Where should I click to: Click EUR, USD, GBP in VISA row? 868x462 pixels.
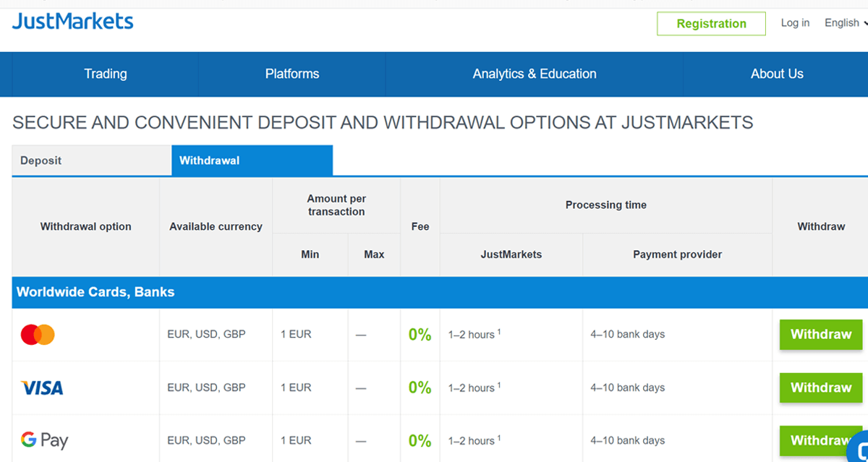point(206,388)
